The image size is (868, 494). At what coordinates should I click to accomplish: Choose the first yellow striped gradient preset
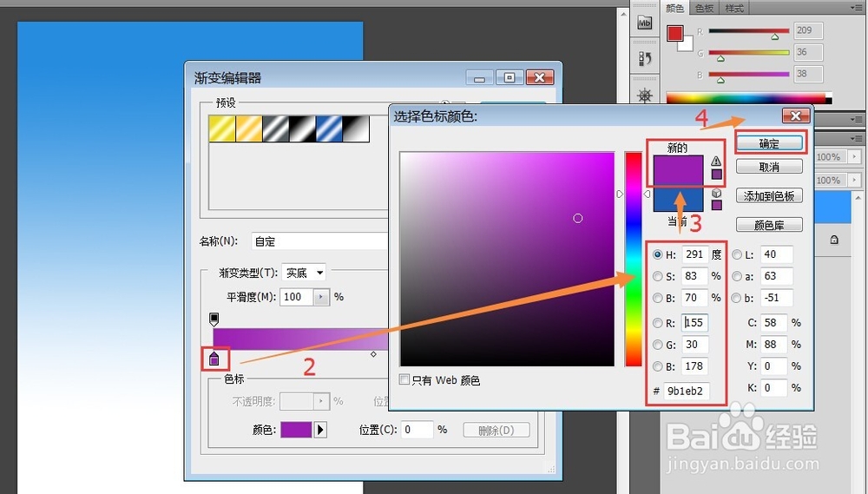[222, 128]
